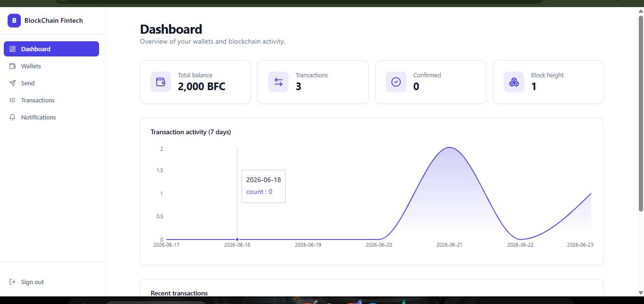Click the Sign out arrow icon

pyautogui.click(x=13, y=282)
